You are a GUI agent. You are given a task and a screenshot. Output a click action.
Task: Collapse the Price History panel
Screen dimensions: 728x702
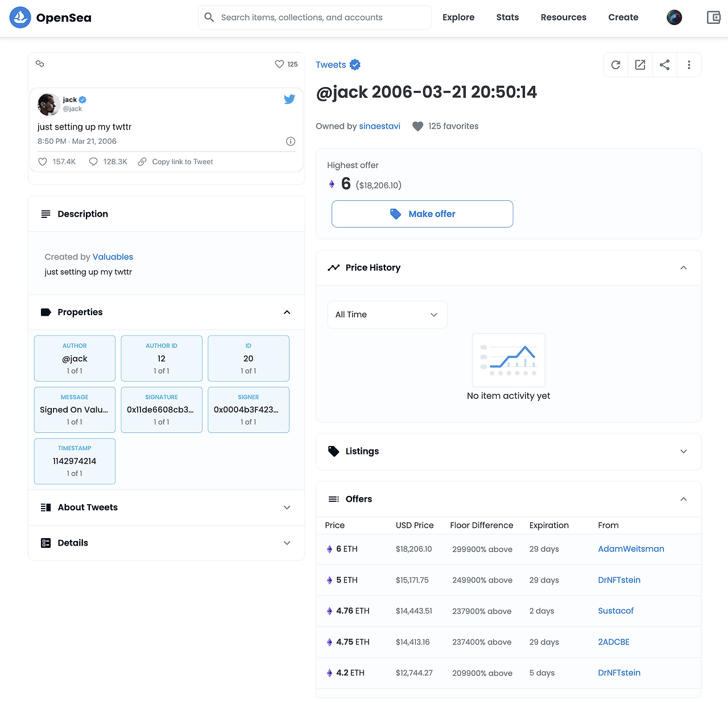[684, 268]
